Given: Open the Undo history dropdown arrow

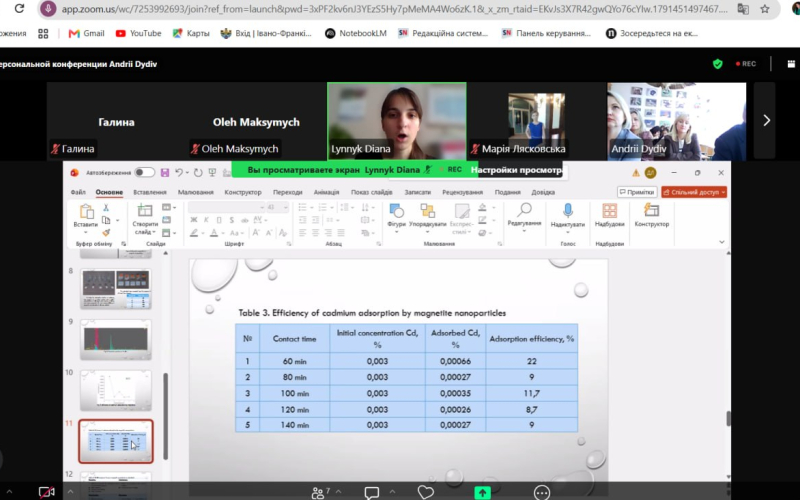Looking at the screenshot, I should pos(187,173).
